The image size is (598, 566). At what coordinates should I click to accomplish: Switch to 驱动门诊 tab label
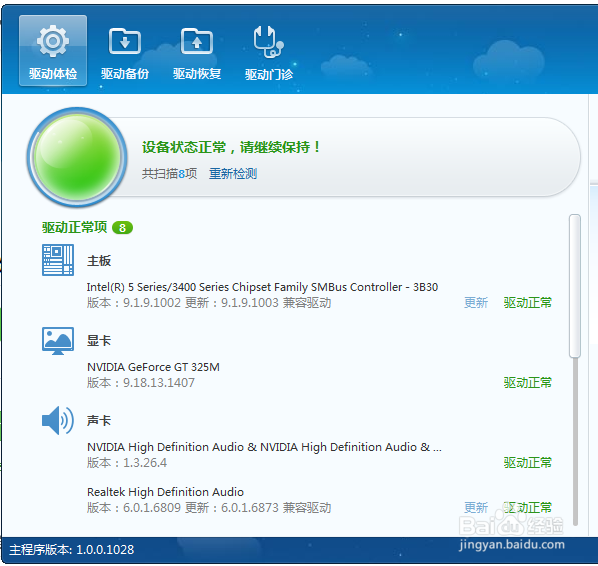click(269, 74)
